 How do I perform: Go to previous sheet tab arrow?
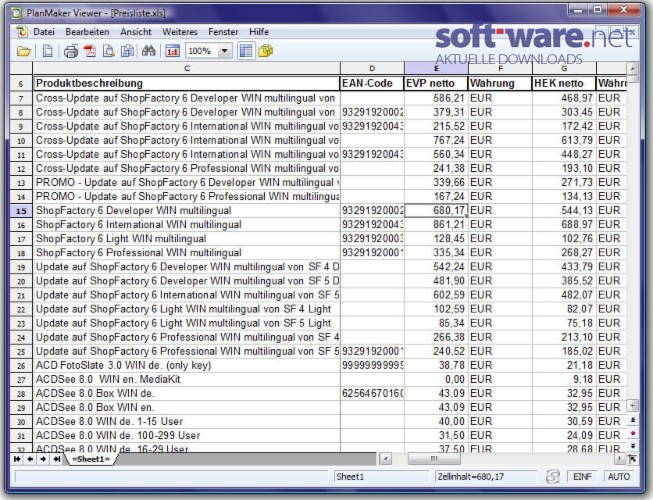(x=30, y=459)
